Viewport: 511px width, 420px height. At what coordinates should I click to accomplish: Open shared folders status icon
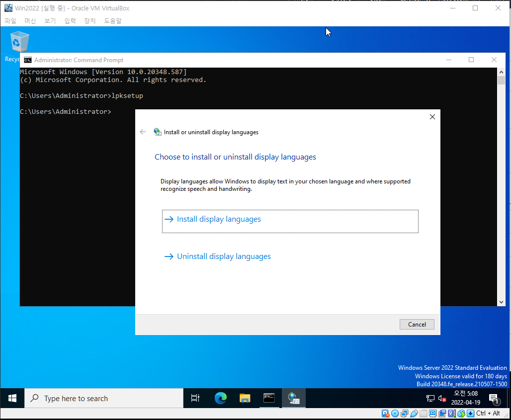pos(424,414)
